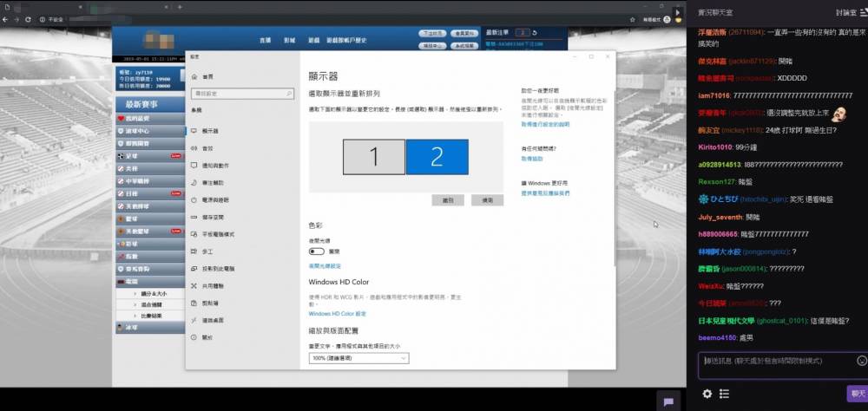The height and width of the screenshot is (411, 868).
Task: Click the purple 聊天 send button
Action: 858,394
